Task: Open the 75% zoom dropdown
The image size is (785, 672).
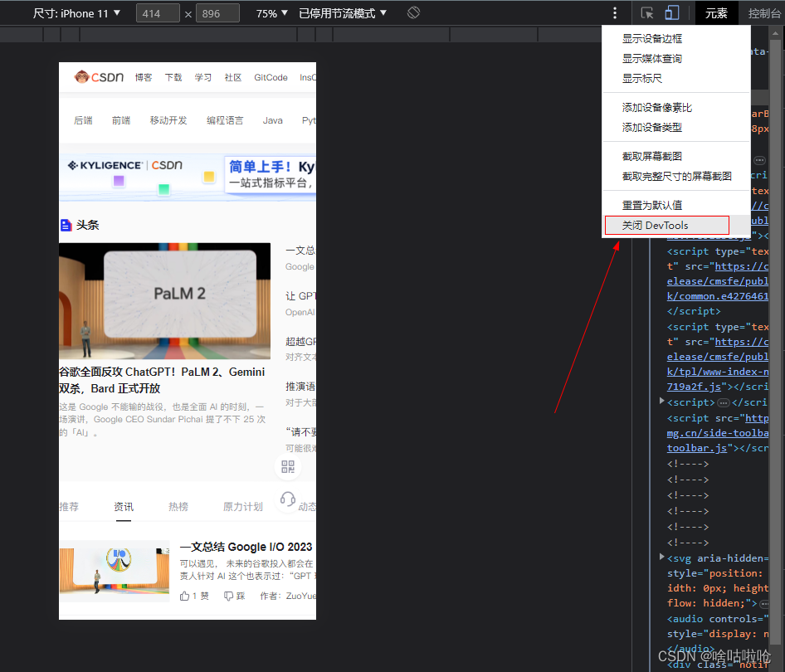Action: (x=272, y=13)
